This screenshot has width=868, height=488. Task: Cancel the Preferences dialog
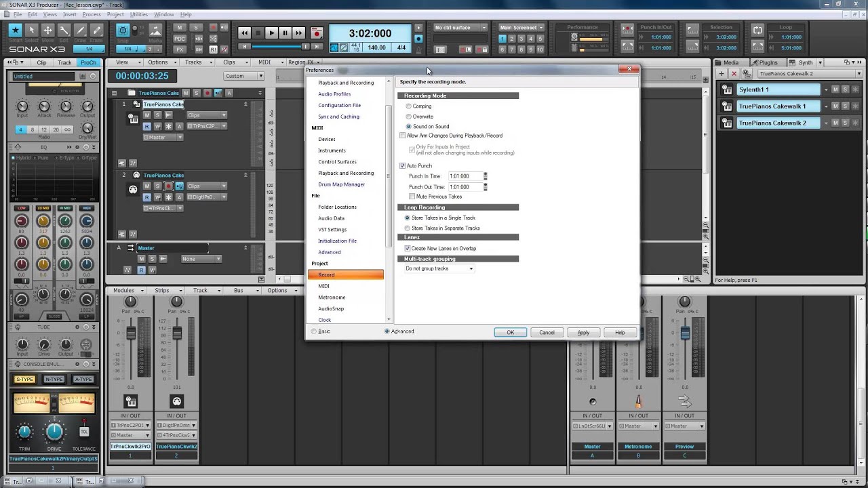tap(547, 332)
